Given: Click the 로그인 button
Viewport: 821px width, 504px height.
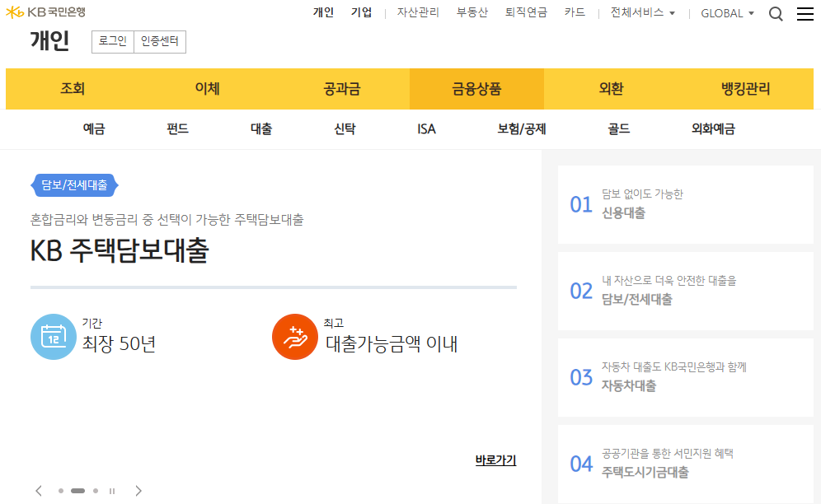Looking at the screenshot, I should point(113,41).
